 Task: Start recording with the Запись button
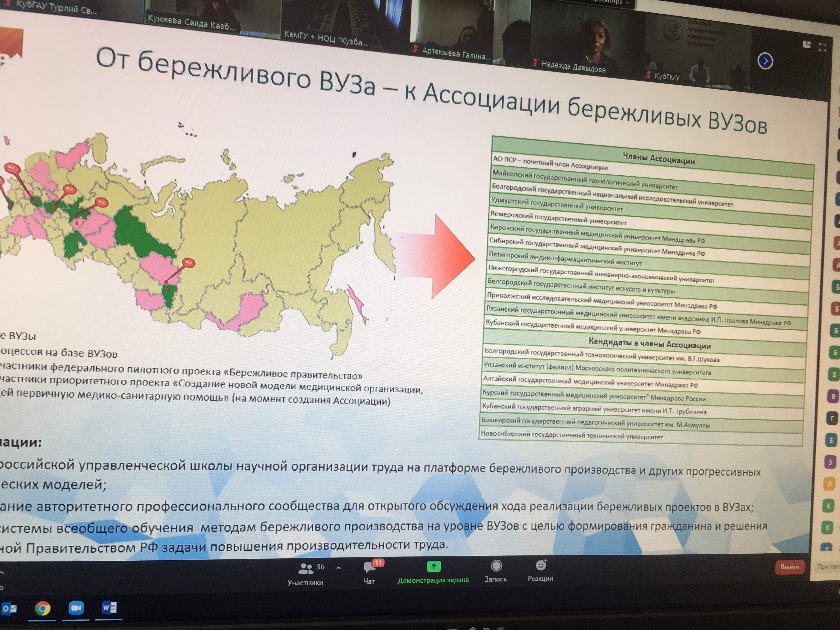496,571
